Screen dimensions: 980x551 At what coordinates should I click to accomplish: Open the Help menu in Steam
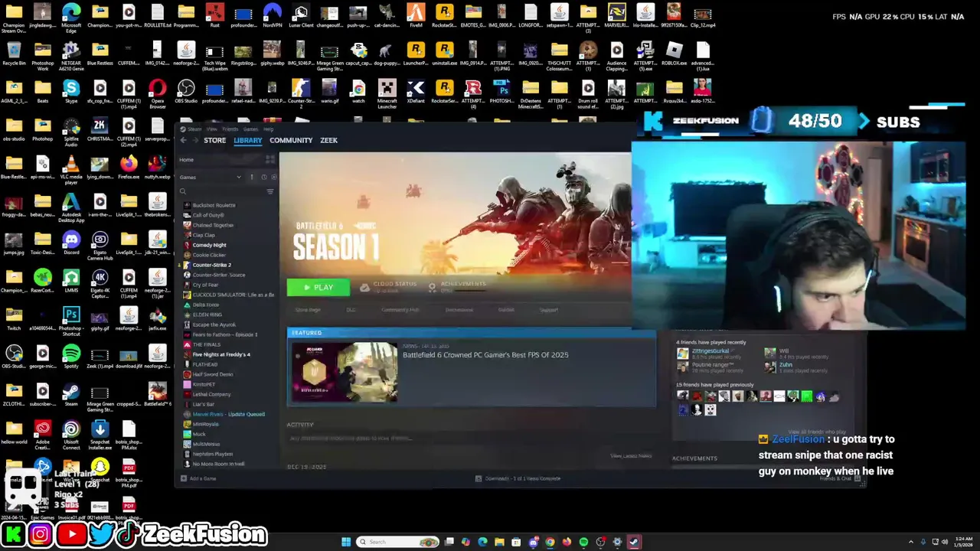[268, 129]
